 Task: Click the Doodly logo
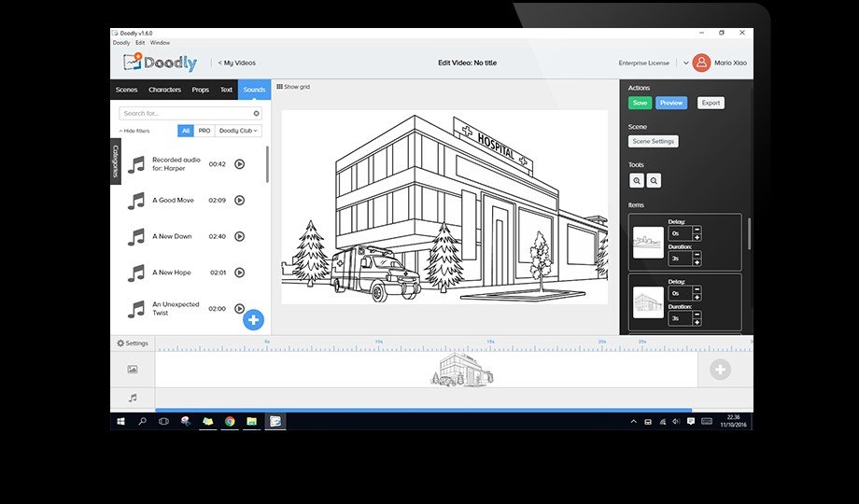coord(160,63)
